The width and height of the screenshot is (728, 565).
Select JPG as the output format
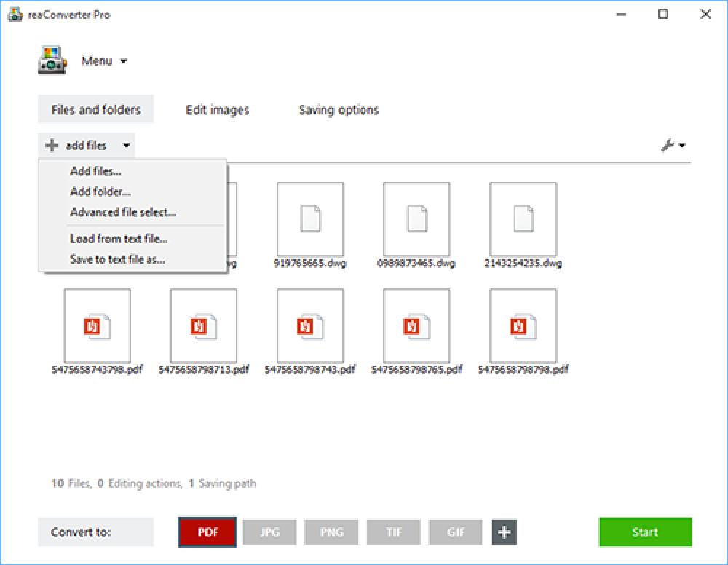click(269, 532)
